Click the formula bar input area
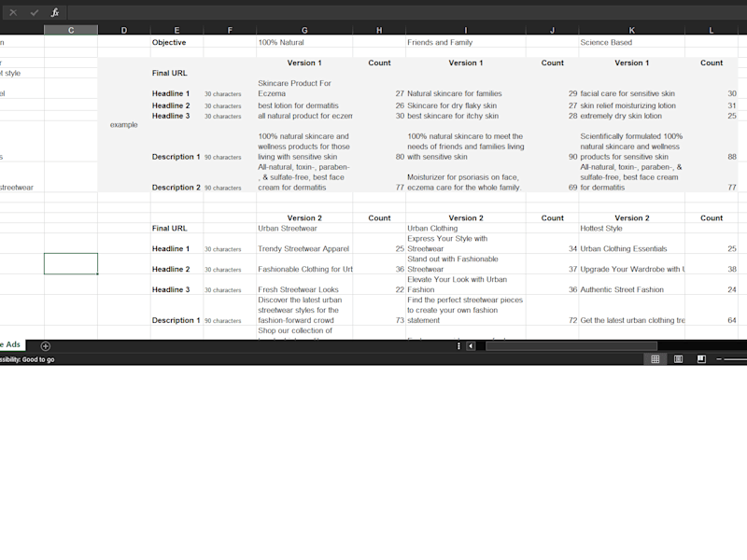Viewport: 747px width, 560px height. pyautogui.click(x=407, y=13)
